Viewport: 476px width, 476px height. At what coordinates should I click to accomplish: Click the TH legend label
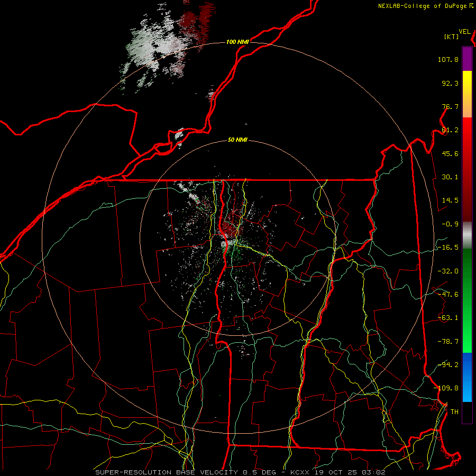pos(454,412)
